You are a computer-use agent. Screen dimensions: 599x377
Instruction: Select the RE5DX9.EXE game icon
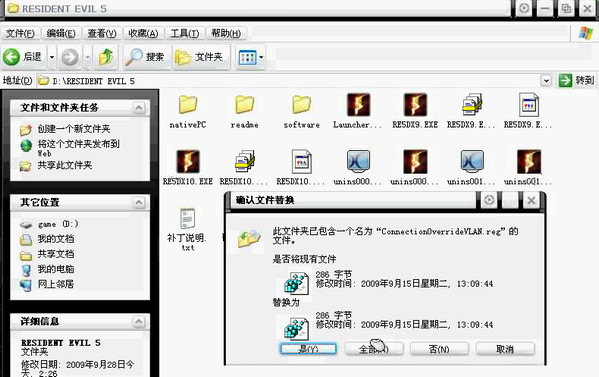415,105
